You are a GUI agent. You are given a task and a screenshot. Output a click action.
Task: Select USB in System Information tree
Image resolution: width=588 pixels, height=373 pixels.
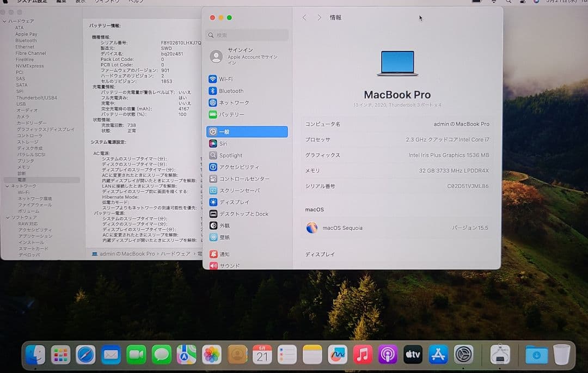21,104
